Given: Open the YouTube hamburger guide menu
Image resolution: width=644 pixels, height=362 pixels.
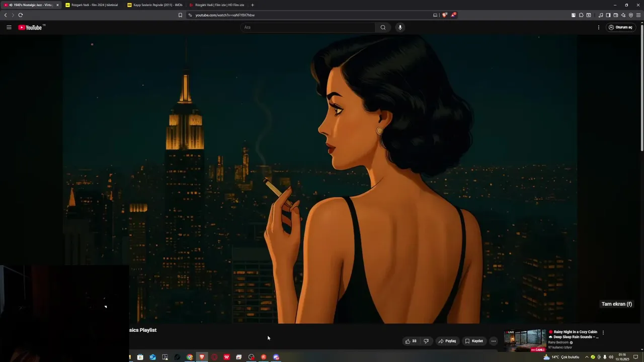Looking at the screenshot, I should [x=9, y=27].
